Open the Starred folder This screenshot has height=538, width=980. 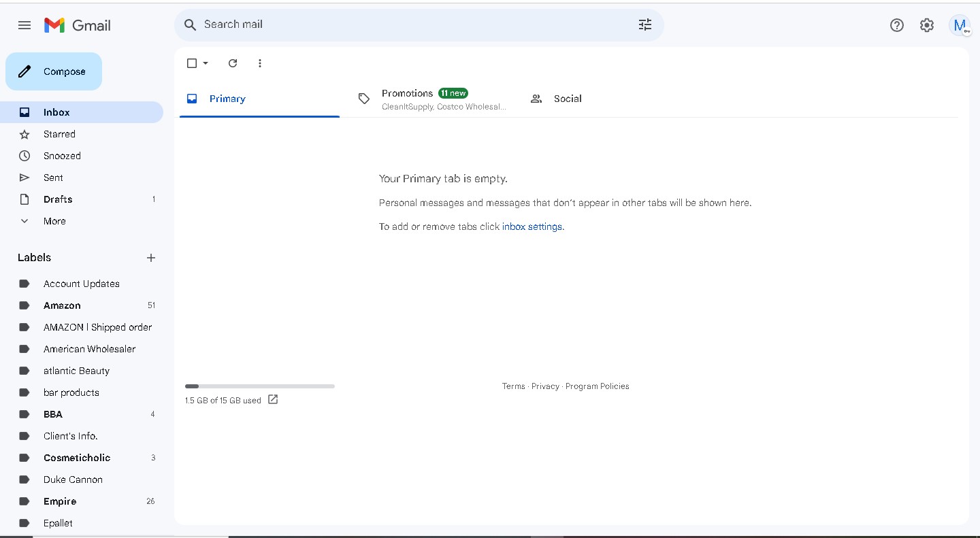tap(82, 134)
